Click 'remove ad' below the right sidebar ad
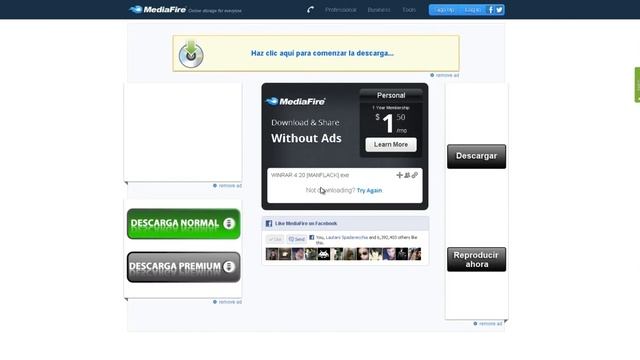Screen dimensions: 640x360 coord(488,324)
